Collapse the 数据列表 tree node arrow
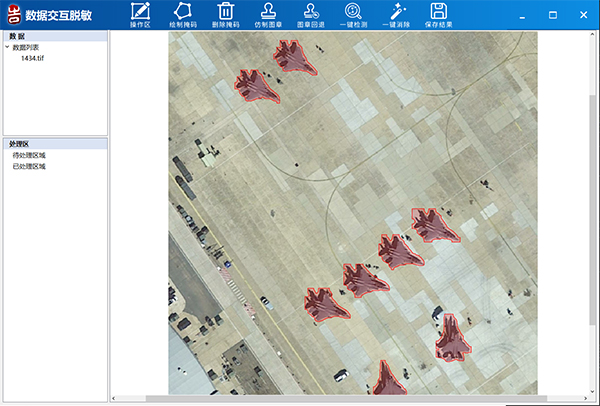The width and height of the screenshot is (600, 406). 7,47
